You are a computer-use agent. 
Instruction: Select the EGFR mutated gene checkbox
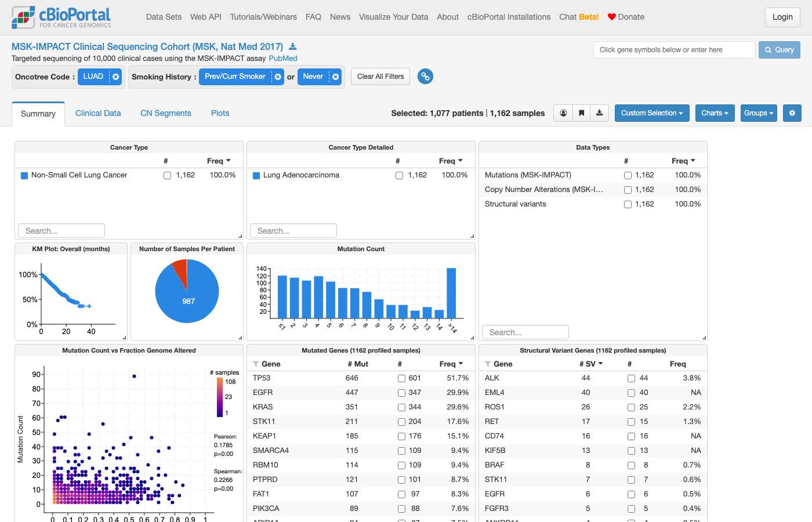coord(401,393)
